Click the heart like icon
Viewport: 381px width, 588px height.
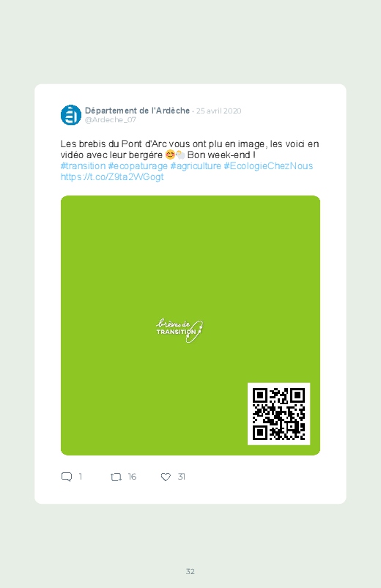point(166,477)
